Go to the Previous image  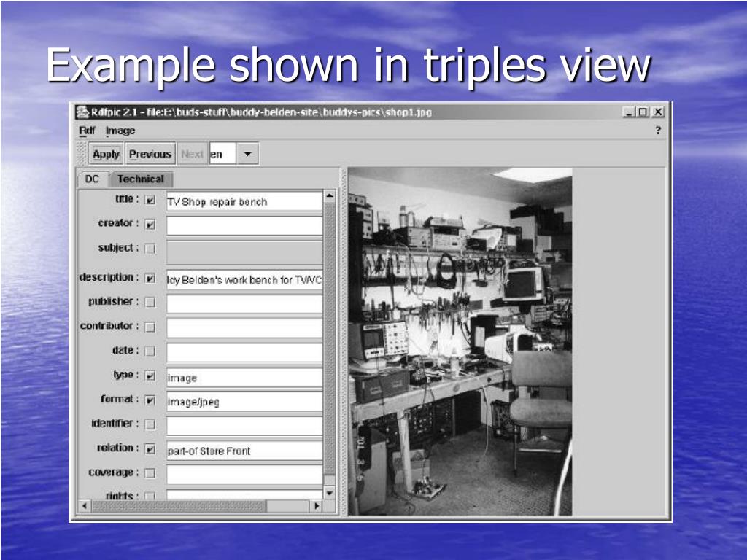(150, 154)
